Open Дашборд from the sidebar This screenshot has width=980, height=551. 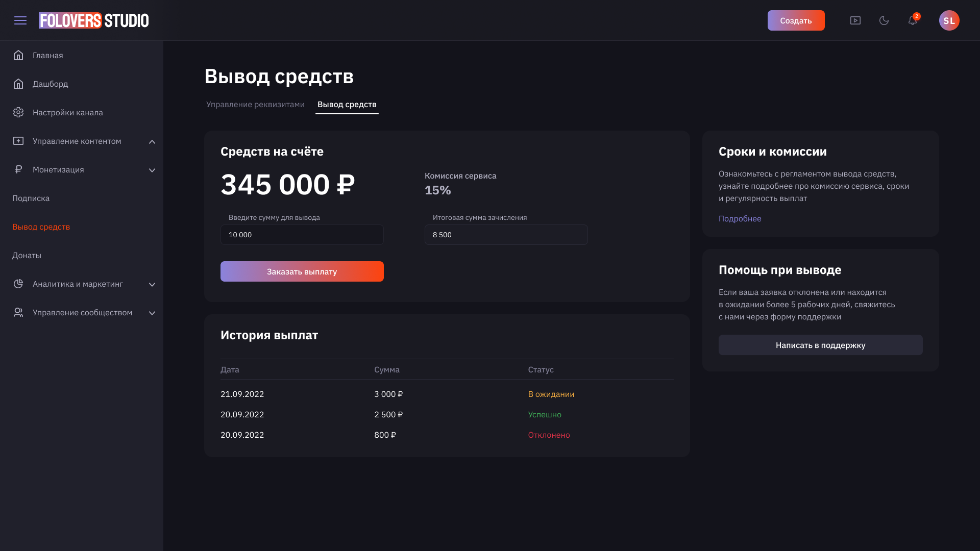pos(50,84)
